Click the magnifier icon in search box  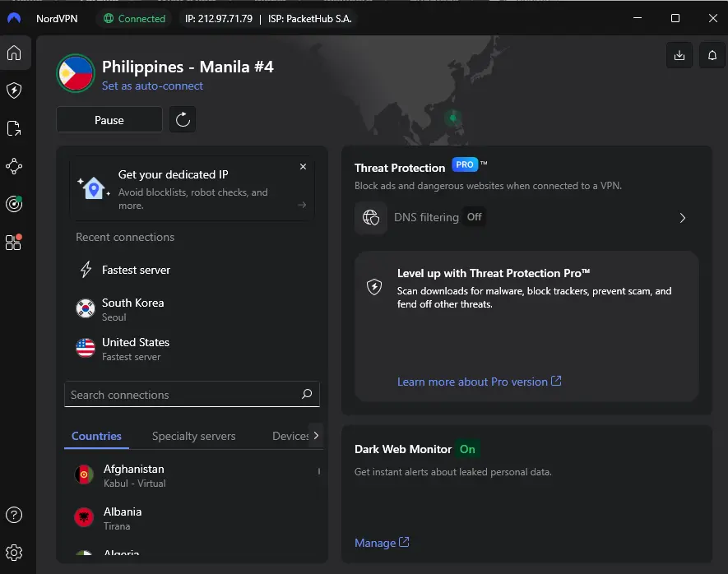pyautogui.click(x=307, y=394)
